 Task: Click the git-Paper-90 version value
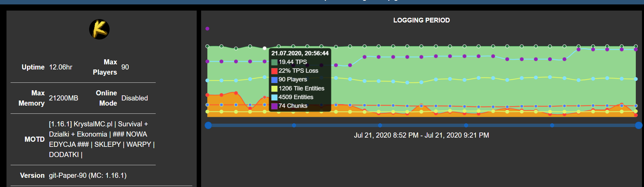tap(87, 175)
